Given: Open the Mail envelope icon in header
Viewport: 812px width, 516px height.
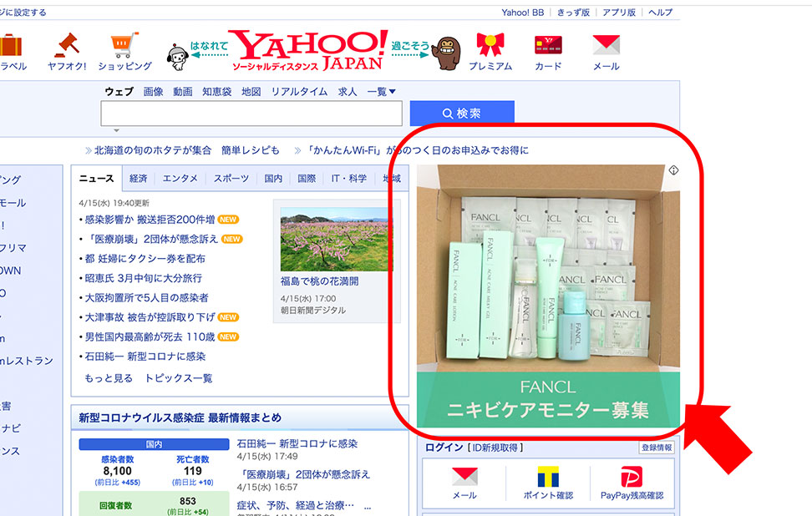Looking at the screenshot, I should 606,45.
